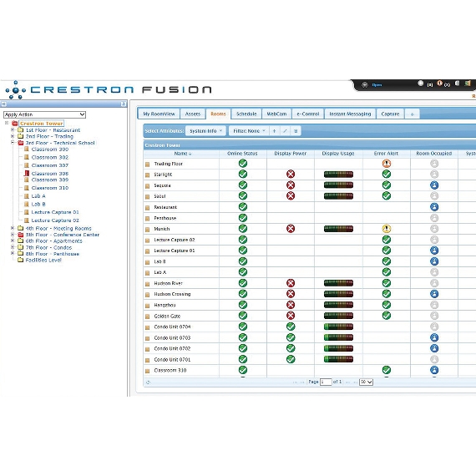
Task: Open the Filter: None dropdown
Action: coord(249,131)
